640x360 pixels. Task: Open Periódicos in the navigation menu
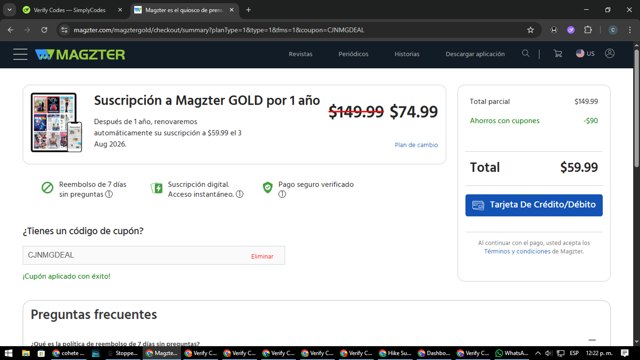click(353, 54)
